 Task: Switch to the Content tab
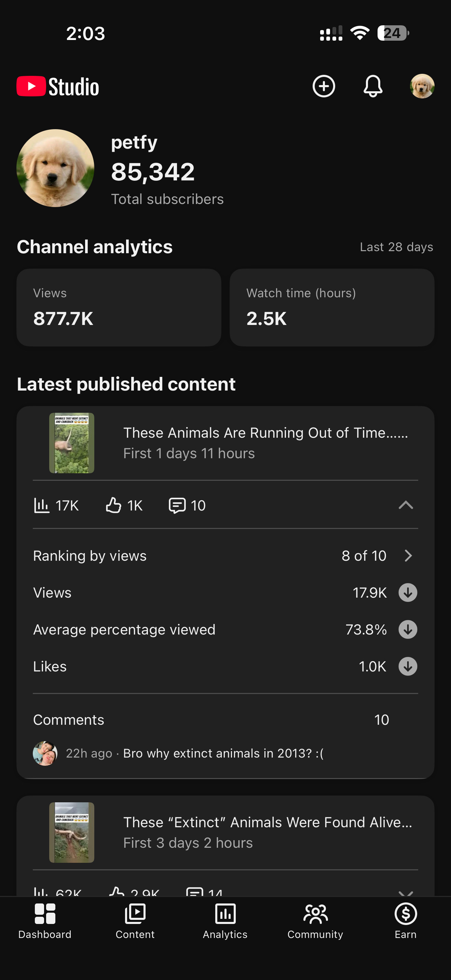(x=135, y=921)
